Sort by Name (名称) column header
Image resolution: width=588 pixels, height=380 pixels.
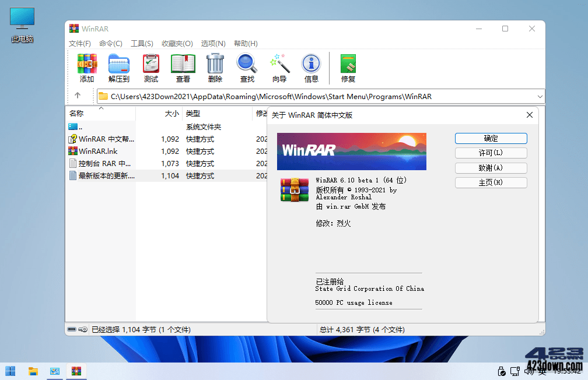[100, 113]
